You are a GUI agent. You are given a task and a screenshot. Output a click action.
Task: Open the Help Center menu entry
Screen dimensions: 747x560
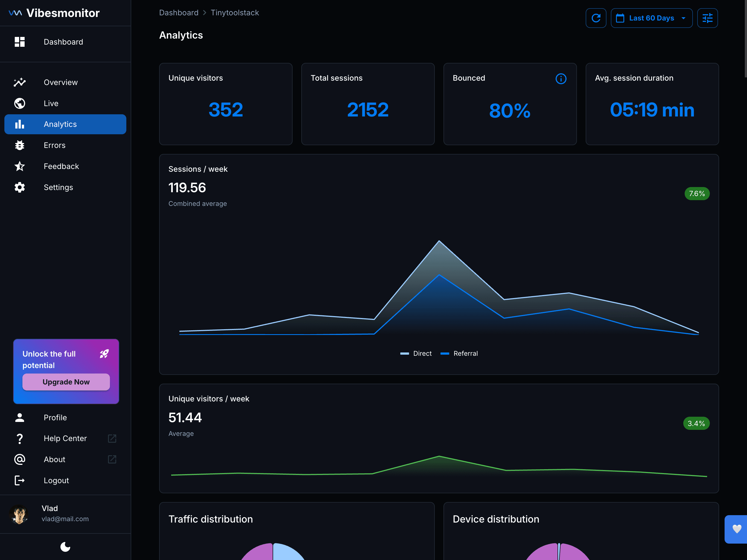(x=65, y=438)
